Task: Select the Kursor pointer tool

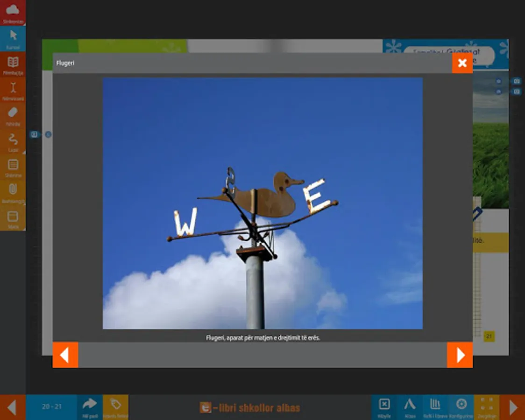Action: 13,38
